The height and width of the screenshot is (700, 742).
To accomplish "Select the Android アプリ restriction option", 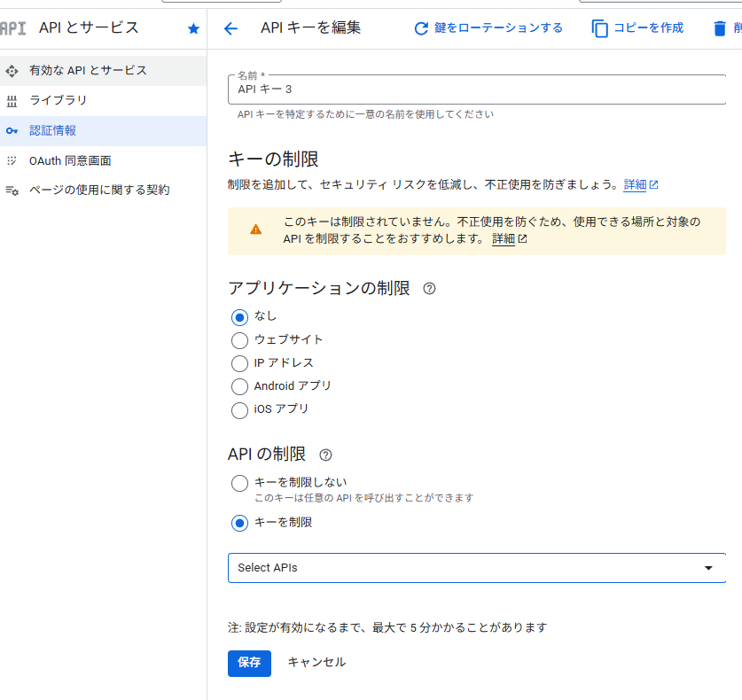I will click(239, 386).
